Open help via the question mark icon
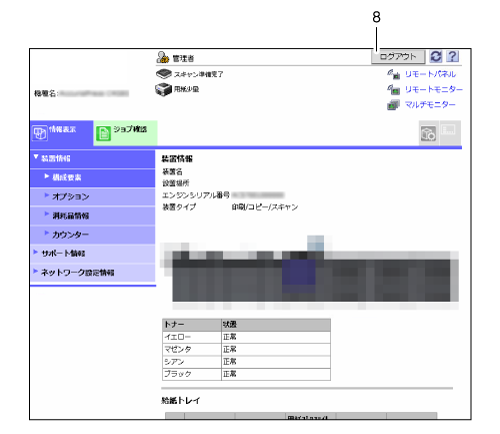Viewport: 500px width, 434px height. 452,57
